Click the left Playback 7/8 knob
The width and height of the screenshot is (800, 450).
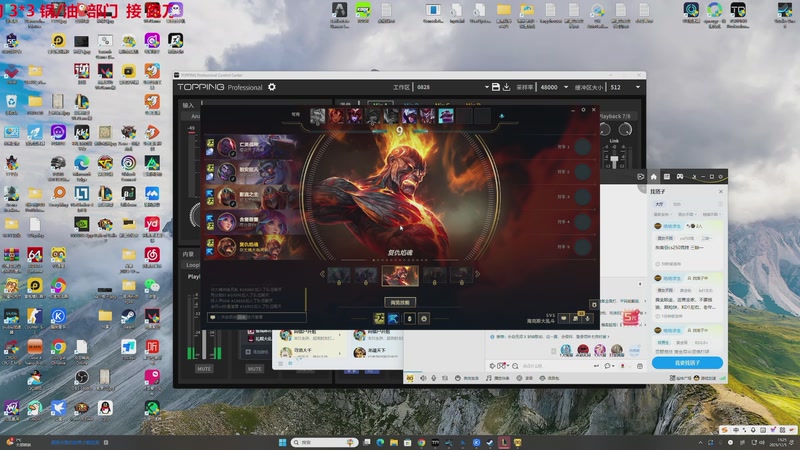click(x=606, y=130)
